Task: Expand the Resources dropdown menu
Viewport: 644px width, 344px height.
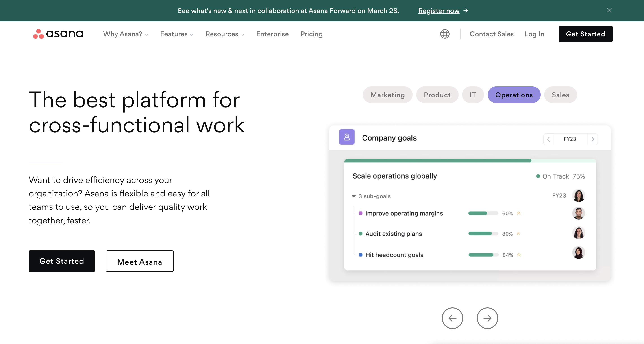Action: [224, 34]
